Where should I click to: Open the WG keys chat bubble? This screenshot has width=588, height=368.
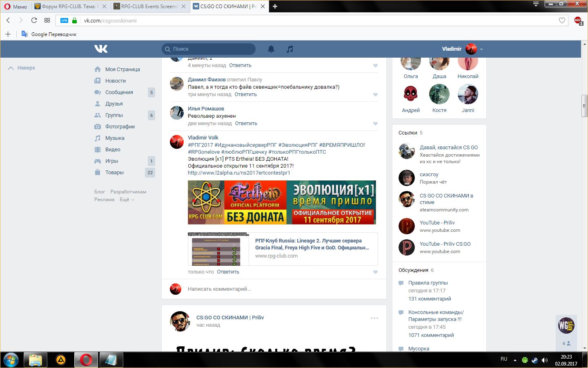tap(566, 325)
